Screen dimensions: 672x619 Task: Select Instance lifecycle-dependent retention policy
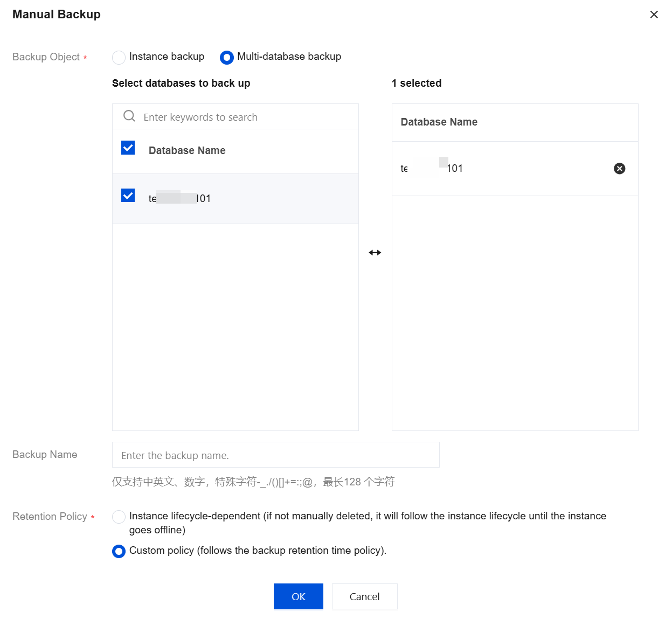pos(119,517)
